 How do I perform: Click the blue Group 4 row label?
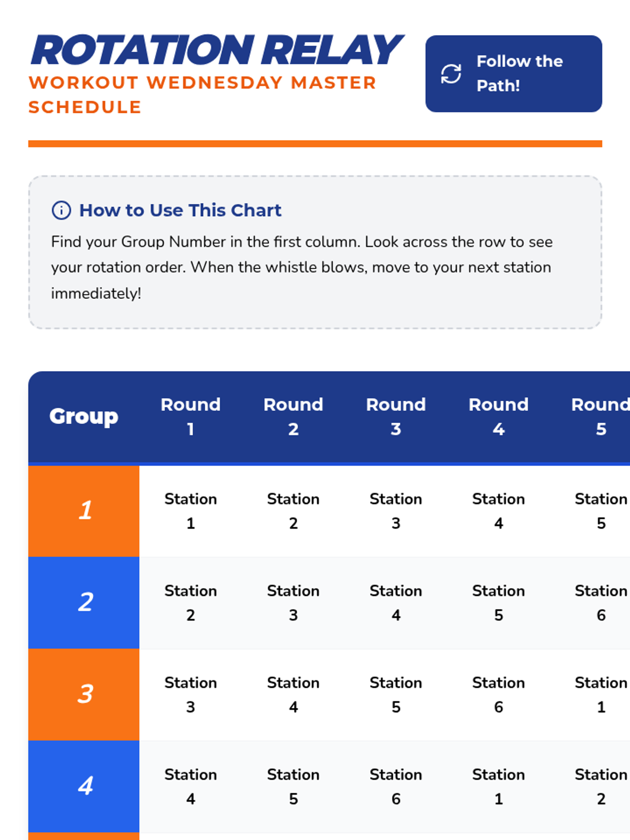point(84,786)
